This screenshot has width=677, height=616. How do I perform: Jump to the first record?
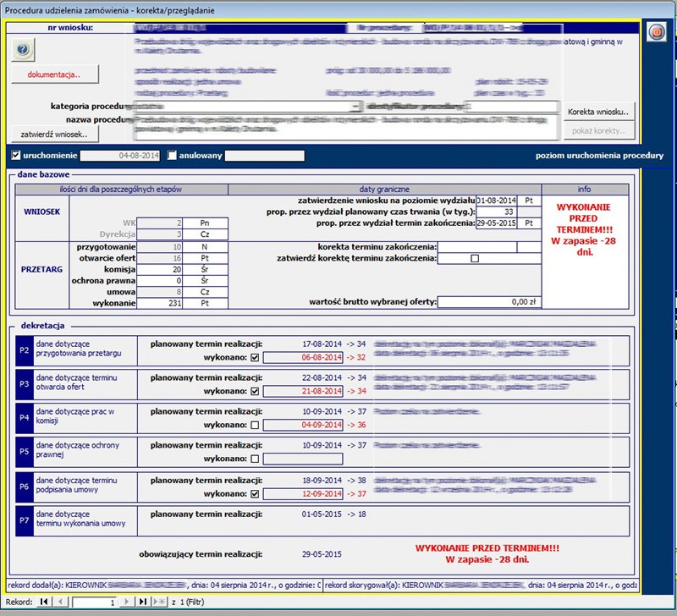tap(44, 602)
